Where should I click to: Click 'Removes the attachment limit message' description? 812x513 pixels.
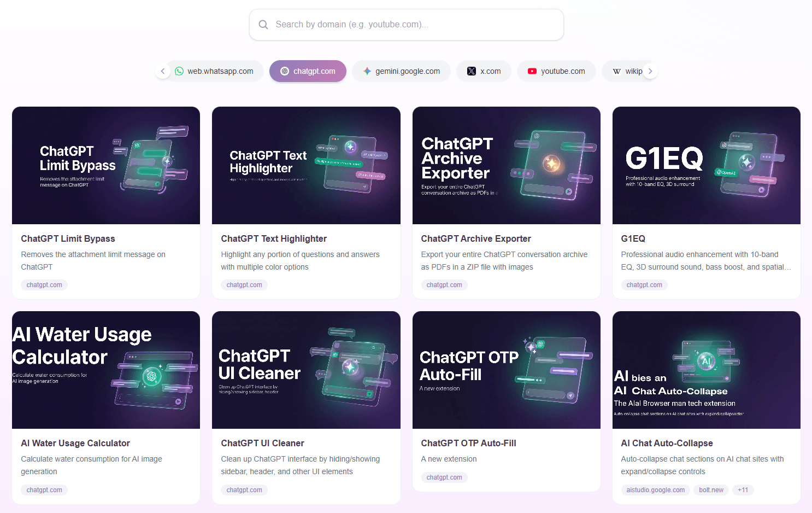[x=93, y=260]
